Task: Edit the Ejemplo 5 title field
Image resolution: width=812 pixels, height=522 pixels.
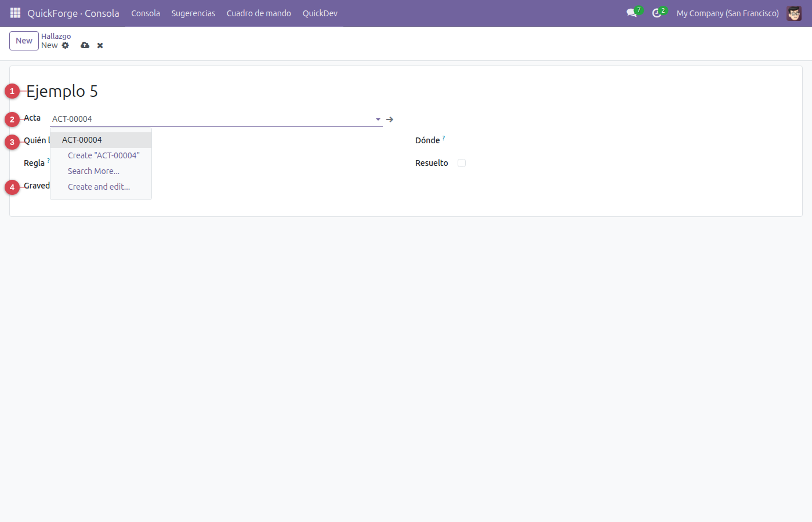Action: [x=62, y=91]
